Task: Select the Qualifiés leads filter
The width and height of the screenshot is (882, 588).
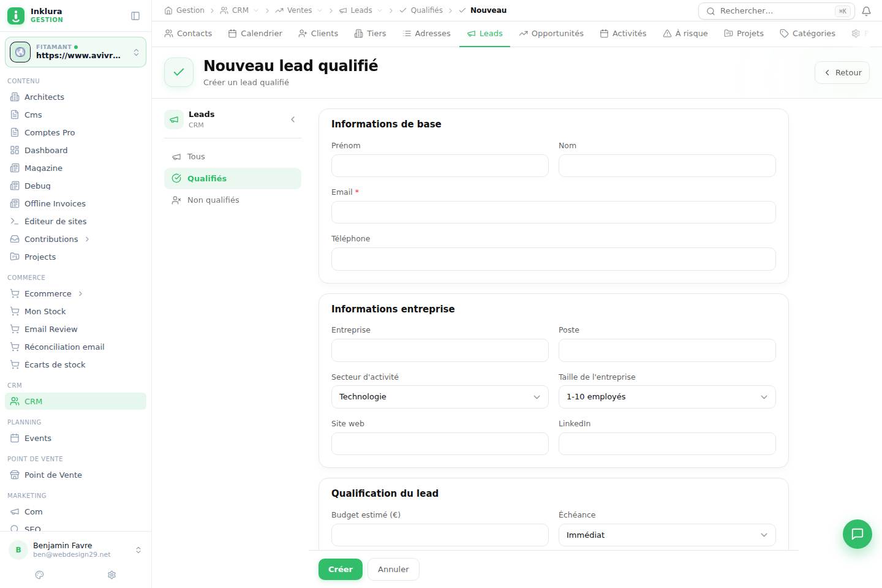Action: tap(233, 178)
